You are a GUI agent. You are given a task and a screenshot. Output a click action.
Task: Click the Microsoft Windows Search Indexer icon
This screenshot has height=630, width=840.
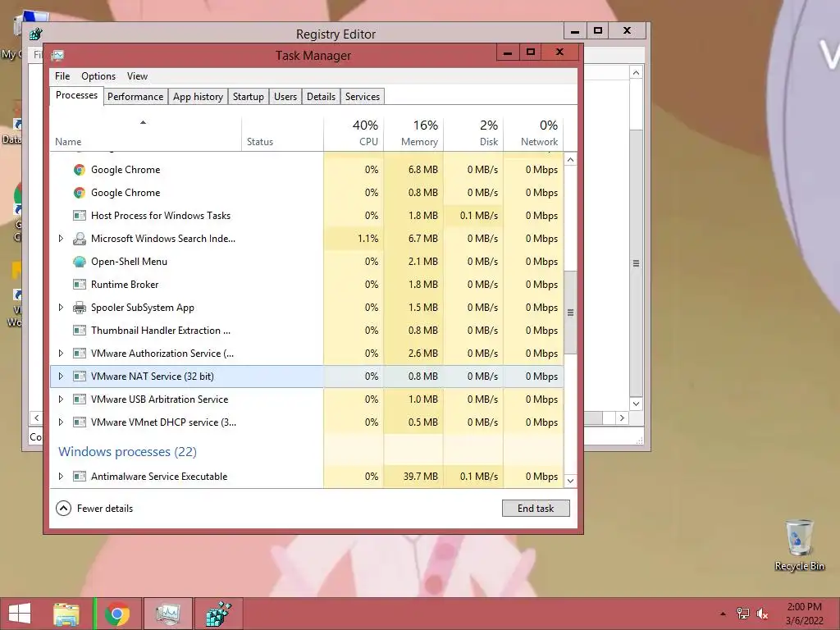click(80, 239)
